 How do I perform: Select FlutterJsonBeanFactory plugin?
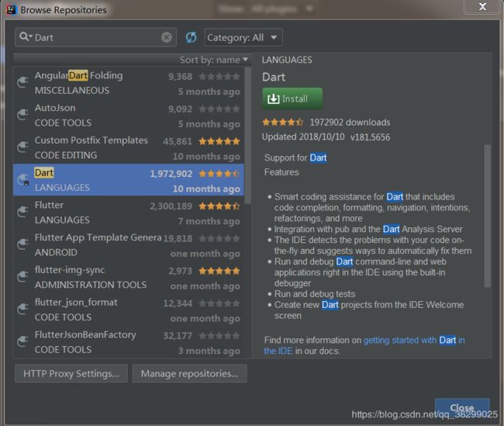pyautogui.click(x=128, y=341)
